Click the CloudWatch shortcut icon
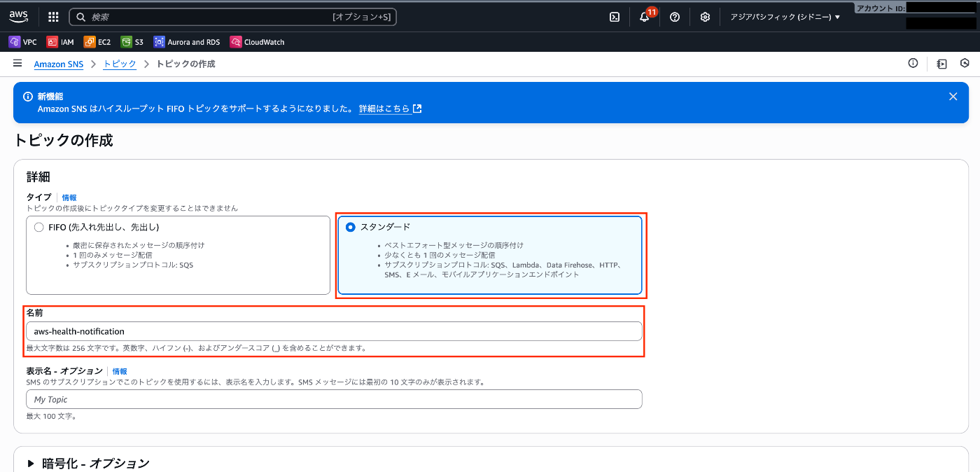Image resolution: width=980 pixels, height=472 pixels. (x=235, y=42)
